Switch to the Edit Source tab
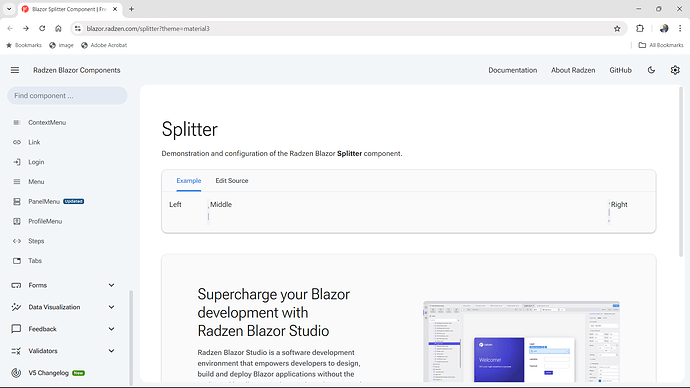 [232, 181]
